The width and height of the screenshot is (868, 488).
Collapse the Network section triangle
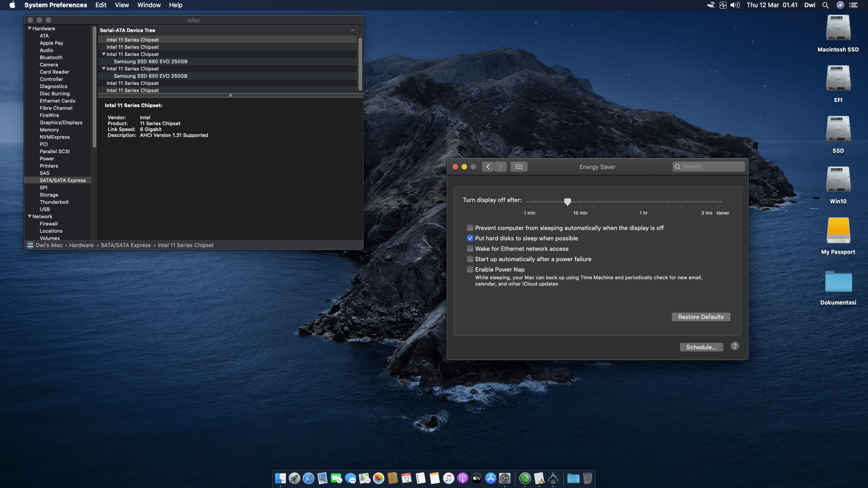[x=29, y=216]
